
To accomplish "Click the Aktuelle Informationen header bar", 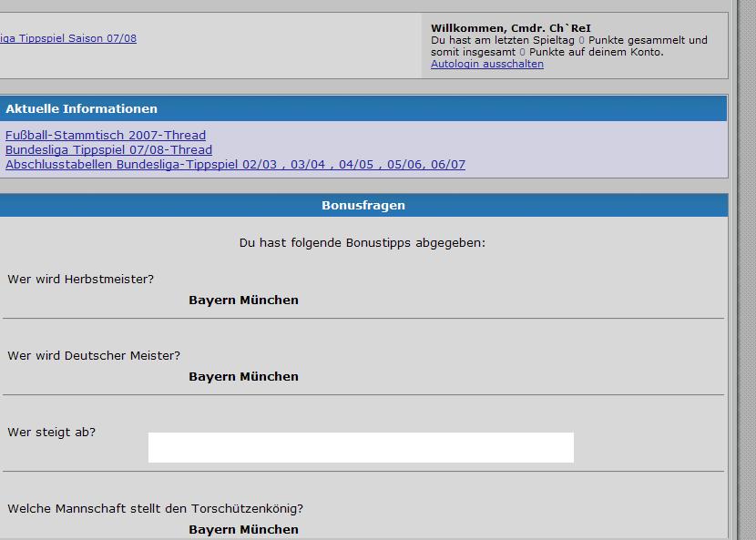I will pos(363,108).
